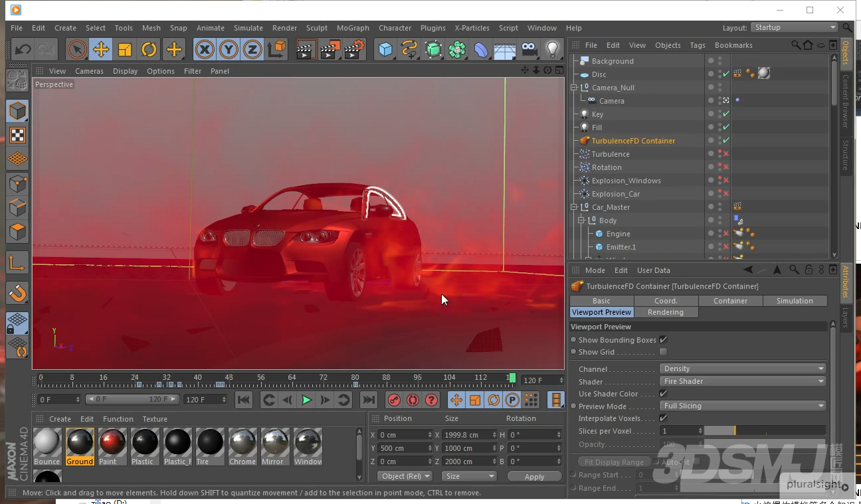The width and height of the screenshot is (861, 504).
Task: Open User Data in Attributes panel
Action: coord(653,270)
